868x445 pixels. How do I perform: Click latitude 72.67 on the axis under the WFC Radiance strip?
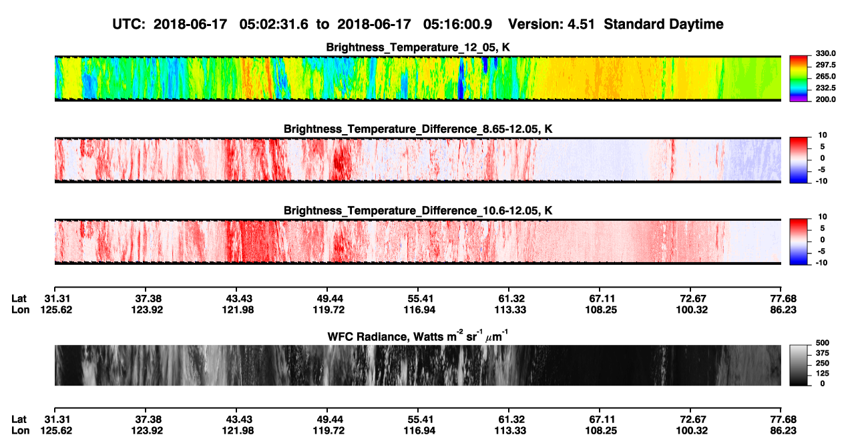click(x=692, y=419)
